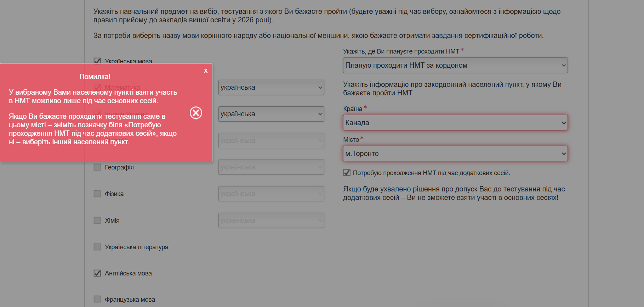Image resolution: width=644 pixels, height=307 pixels.
Task: Close the error popup with small x
Action: coord(206,71)
